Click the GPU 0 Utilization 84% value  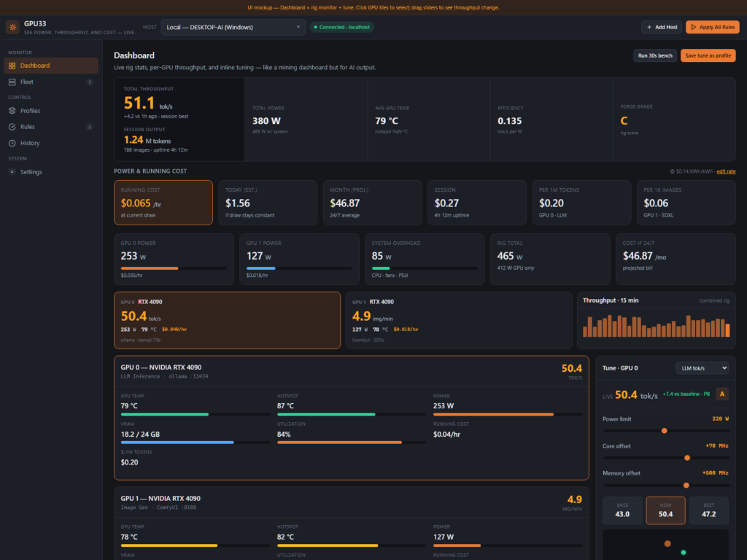pyautogui.click(x=284, y=435)
